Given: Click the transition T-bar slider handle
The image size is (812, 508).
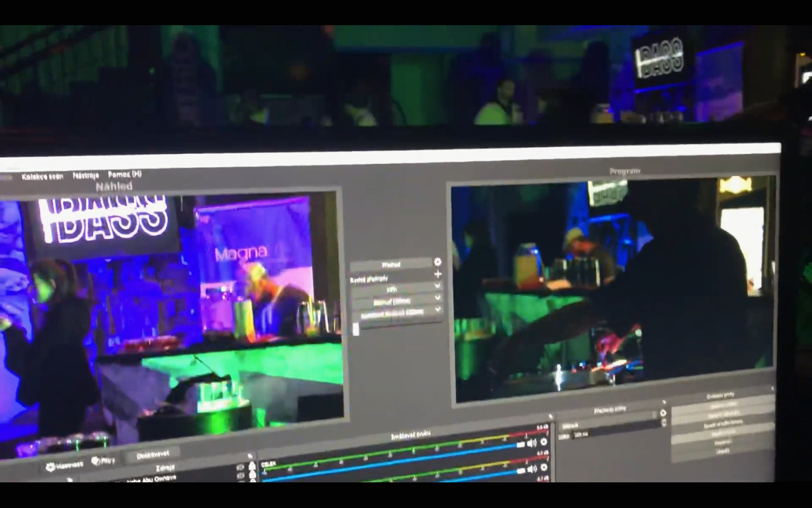Looking at the screenshot, I should tap(356, 329).
